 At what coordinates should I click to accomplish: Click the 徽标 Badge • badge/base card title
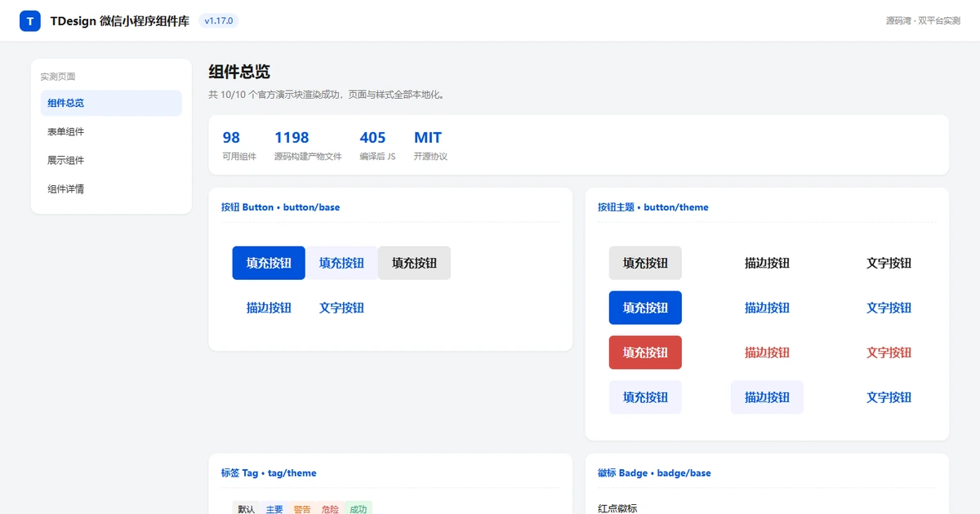click(x=654, y=473)
